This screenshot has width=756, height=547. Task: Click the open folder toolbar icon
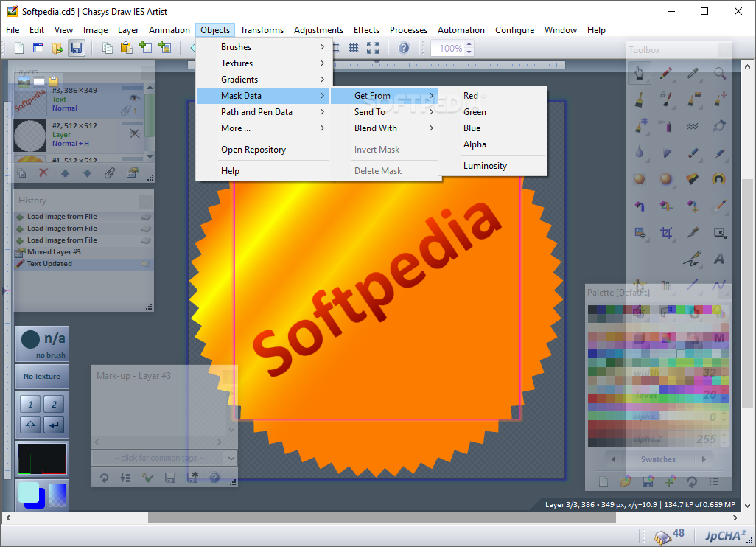click(57, 48)
